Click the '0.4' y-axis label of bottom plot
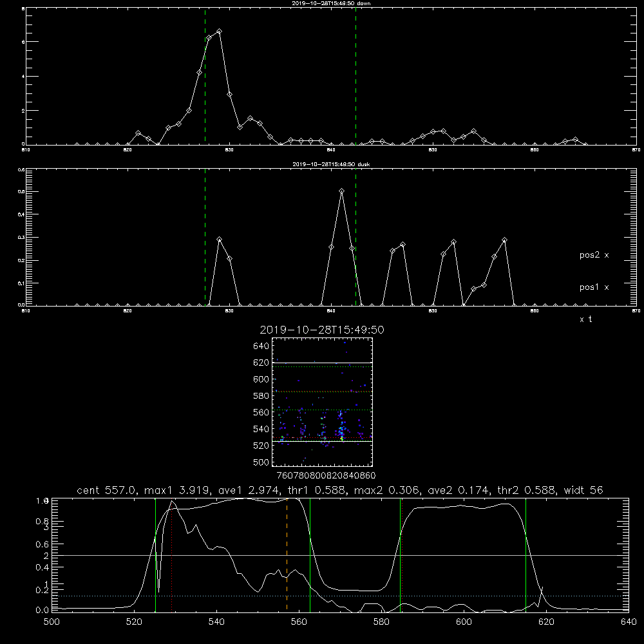This screenshot has width=644, height=644. (43, 567)
